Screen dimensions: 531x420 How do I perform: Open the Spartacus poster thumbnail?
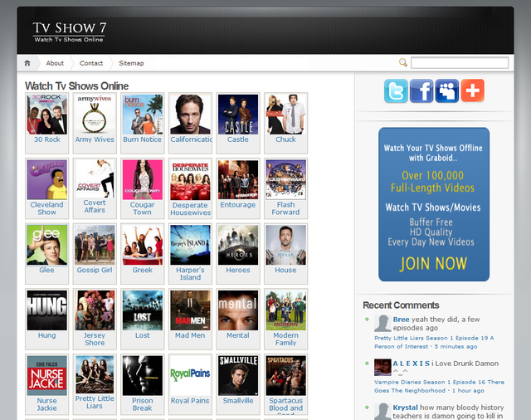pos(285,376)
